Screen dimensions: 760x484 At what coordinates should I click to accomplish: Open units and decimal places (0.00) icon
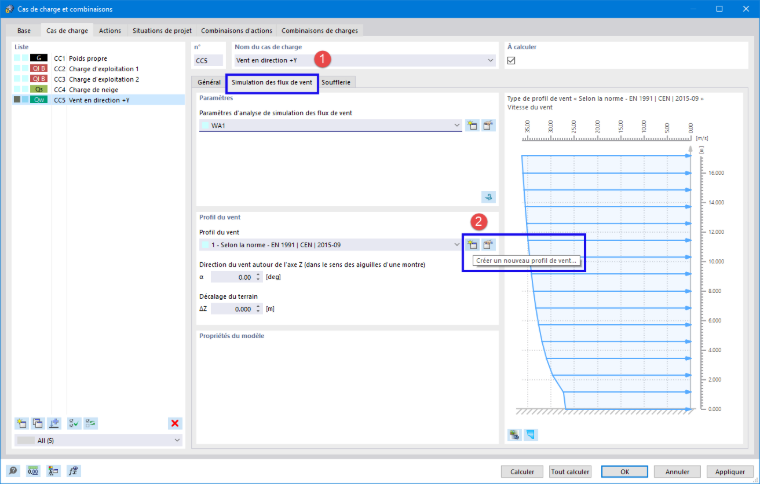point(33,470)
